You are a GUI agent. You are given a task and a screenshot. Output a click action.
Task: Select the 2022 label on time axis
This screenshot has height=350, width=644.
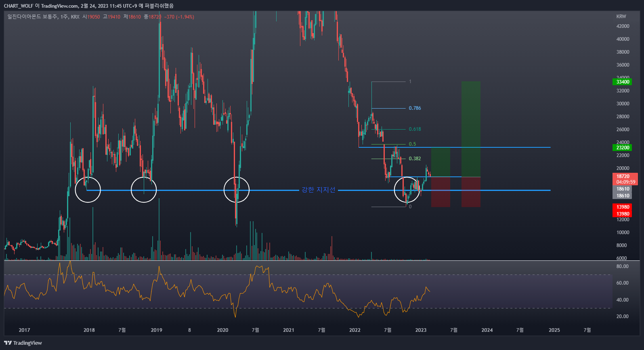click(355, 330)
